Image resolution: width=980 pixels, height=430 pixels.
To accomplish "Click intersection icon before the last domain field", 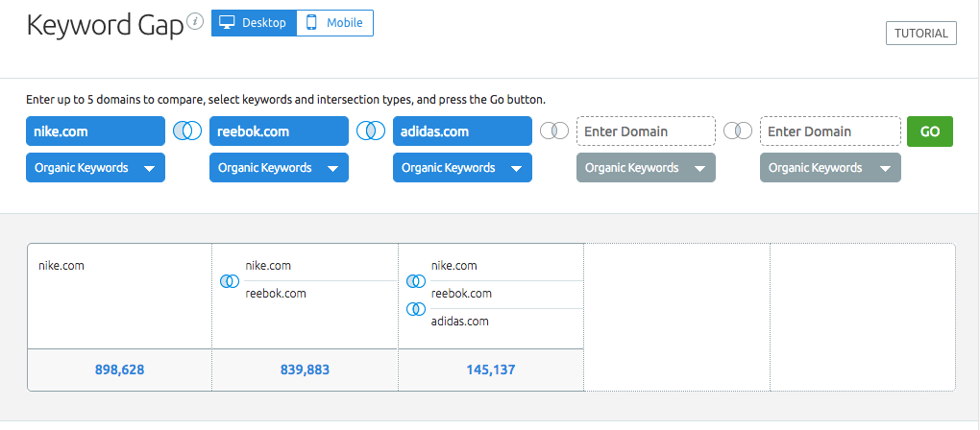I will pos(738,131).
